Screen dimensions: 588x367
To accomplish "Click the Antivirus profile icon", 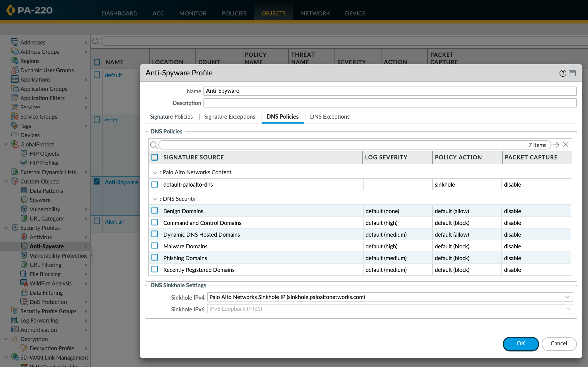I will pos(24,237).
